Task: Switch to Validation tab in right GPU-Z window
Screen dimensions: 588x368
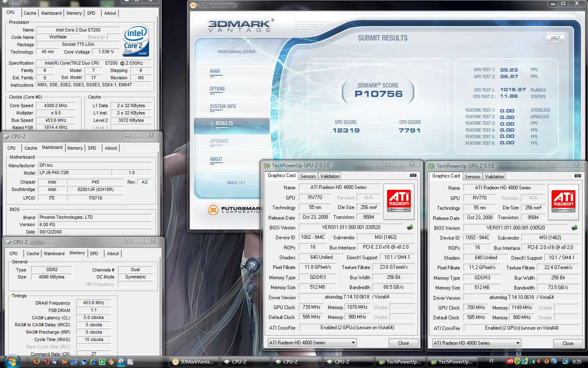Action: coord(494,177)
